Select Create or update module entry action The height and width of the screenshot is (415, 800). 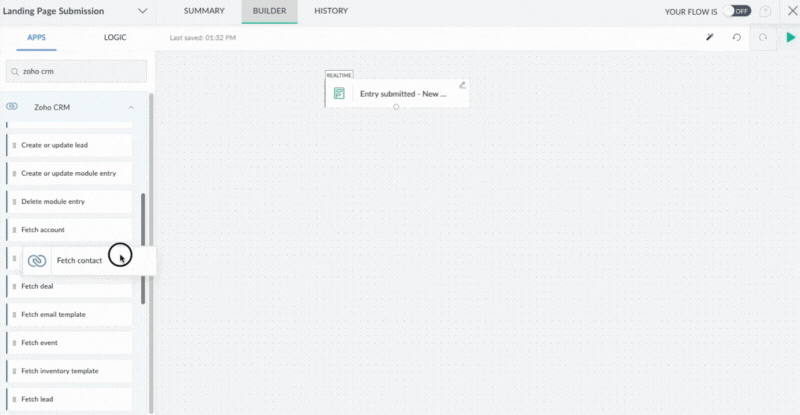pos(69,174)
